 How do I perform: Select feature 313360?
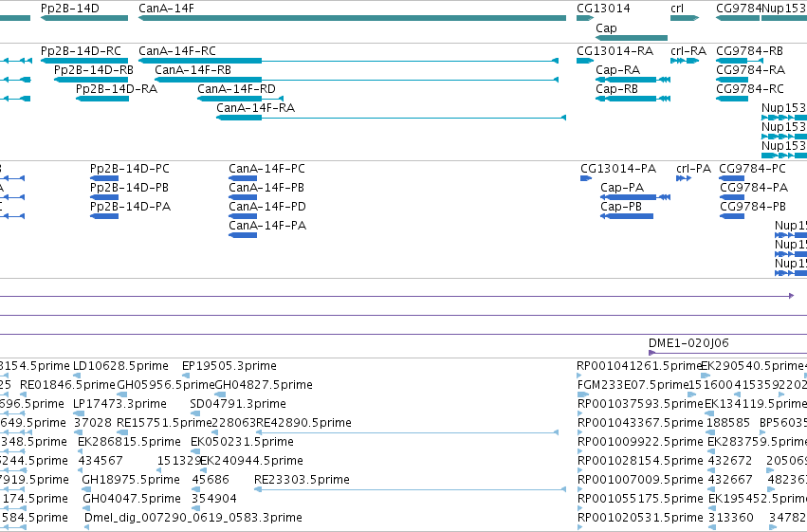tap(712, 527)
